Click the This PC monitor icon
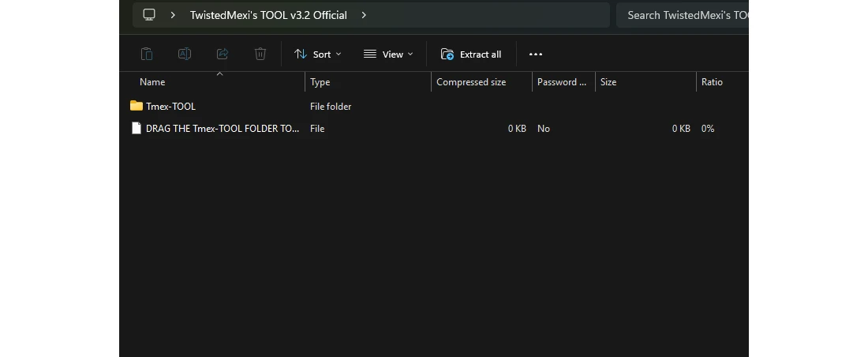 pos(149,15)
